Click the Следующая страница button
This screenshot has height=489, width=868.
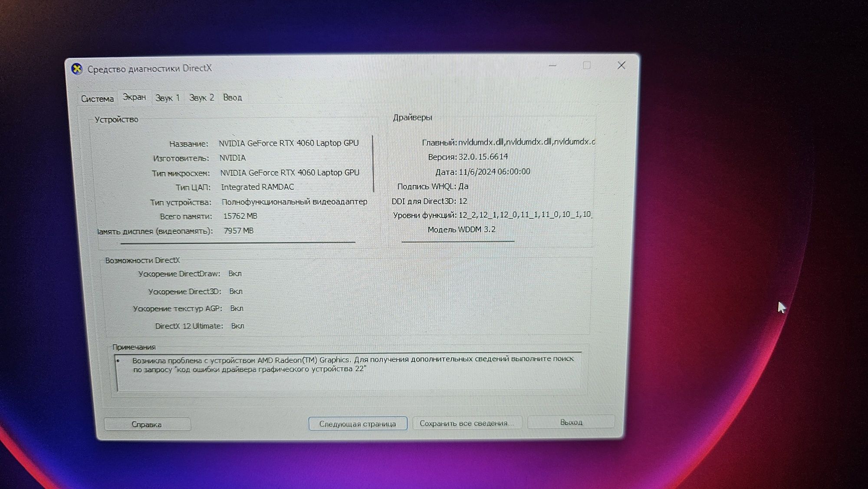[x=358, y=423]
